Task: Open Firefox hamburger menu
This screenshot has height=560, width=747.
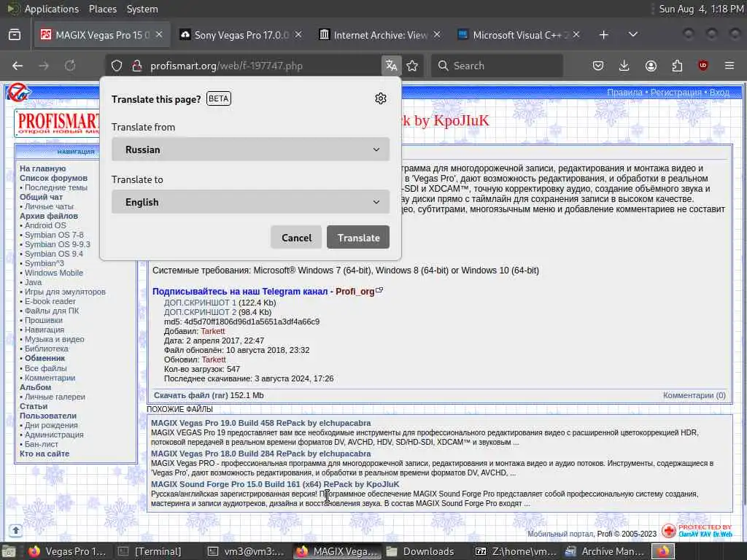Action: click(729, 66)
